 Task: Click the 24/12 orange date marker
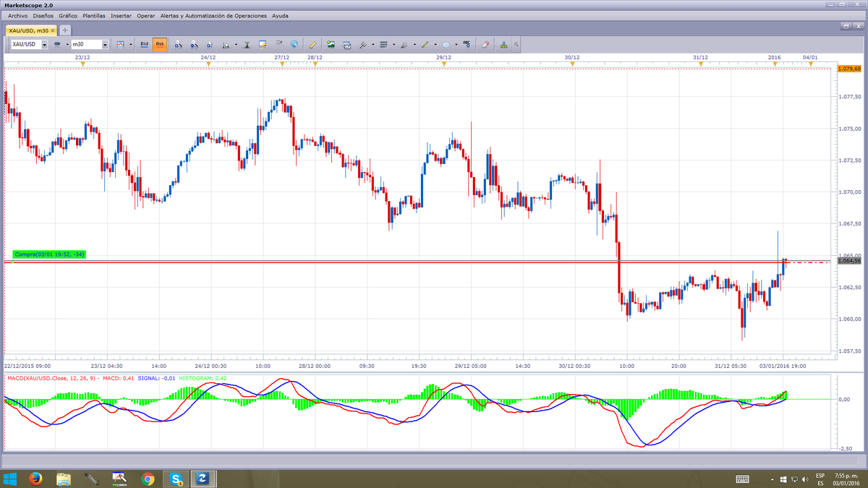coord(208,65)
